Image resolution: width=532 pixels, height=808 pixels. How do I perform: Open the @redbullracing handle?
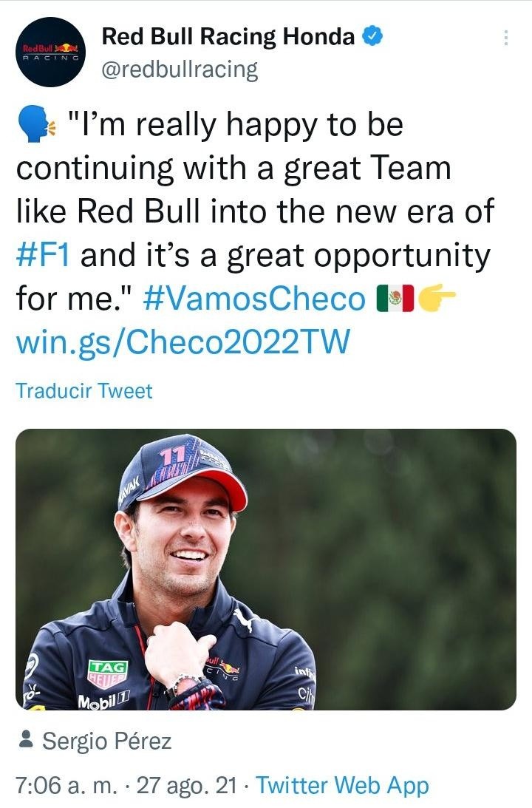click(x=179, y=69)
